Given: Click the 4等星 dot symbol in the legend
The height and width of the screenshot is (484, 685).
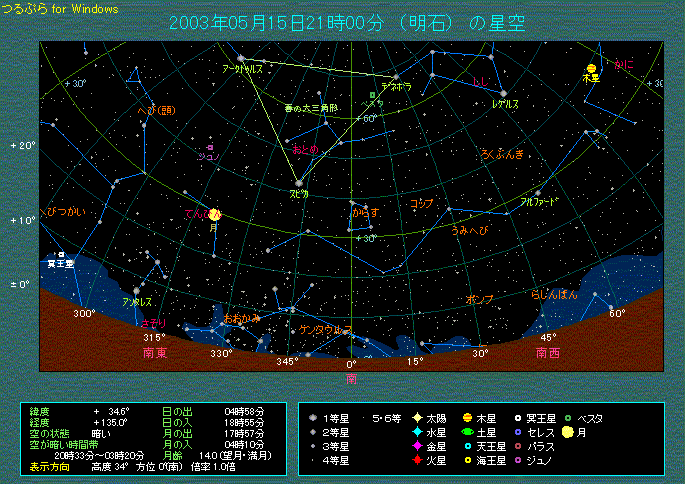Looking at the screenshot, I should (313, 460).
